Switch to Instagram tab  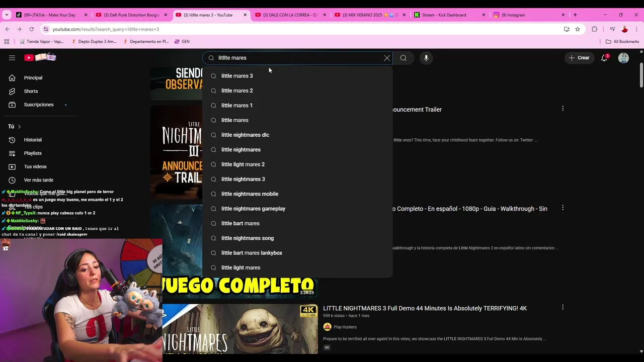528,15
